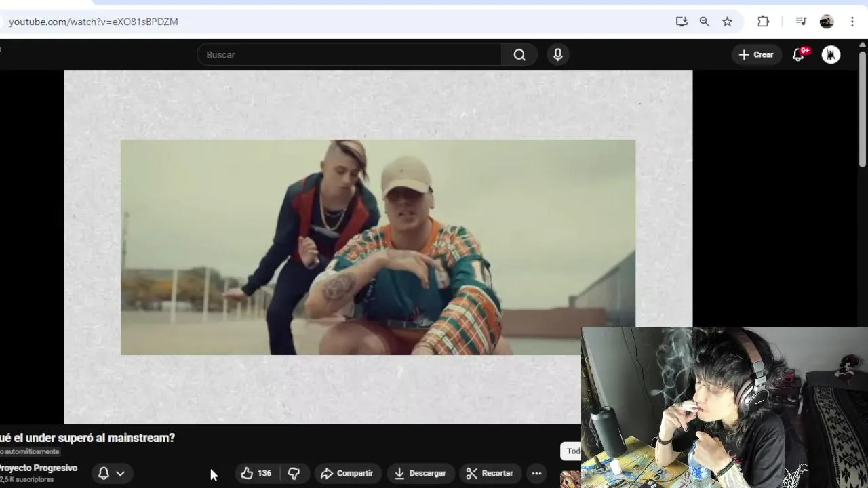Click the YouTube search magnifier button
Screen dimensions: 868x488
coord(519,55)
